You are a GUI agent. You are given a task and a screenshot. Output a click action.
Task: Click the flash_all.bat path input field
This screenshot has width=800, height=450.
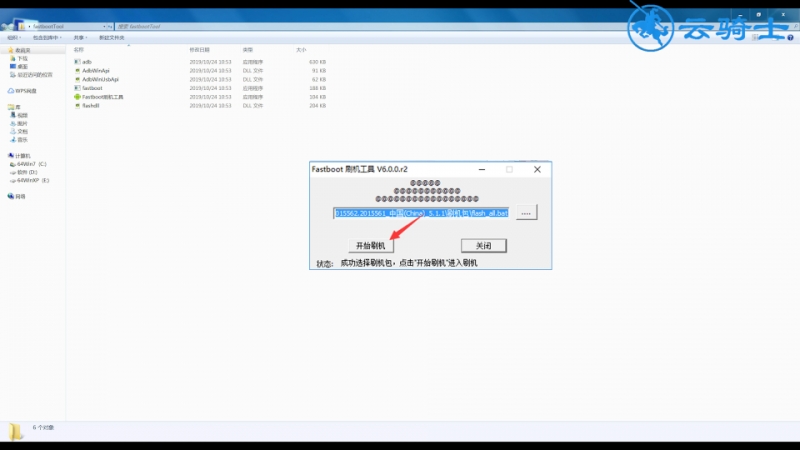pyautogui.click(x=421, y=213)
